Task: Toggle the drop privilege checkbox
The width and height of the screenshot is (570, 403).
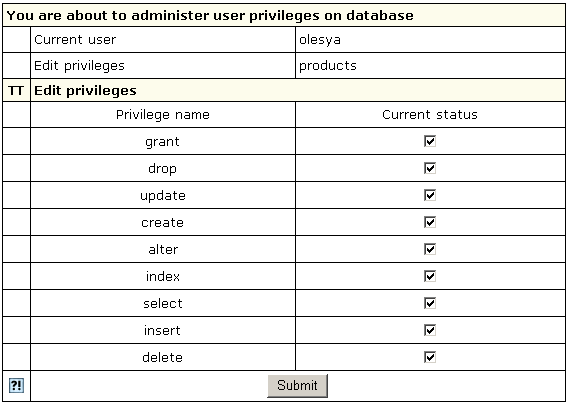Action: click(430, 168)
